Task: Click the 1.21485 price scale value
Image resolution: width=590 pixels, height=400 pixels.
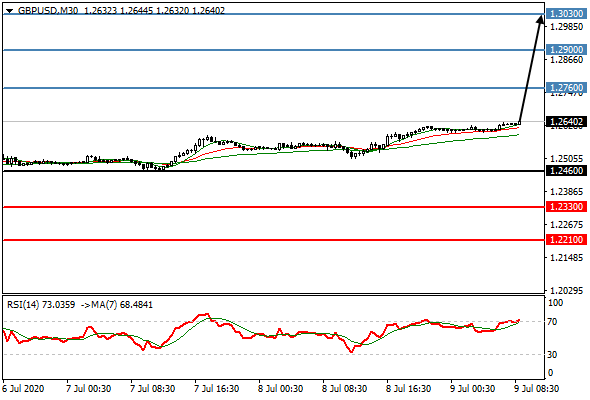Action: tap(567, 258)
